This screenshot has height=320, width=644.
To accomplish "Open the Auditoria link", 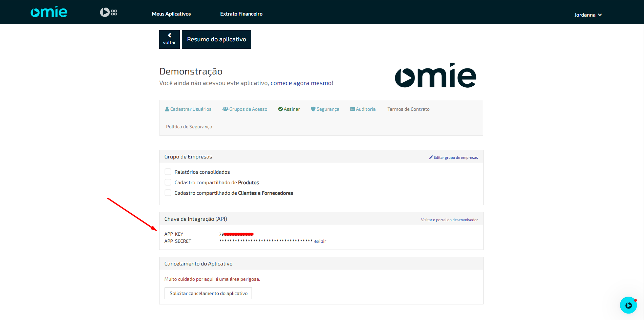I will 366,109.
